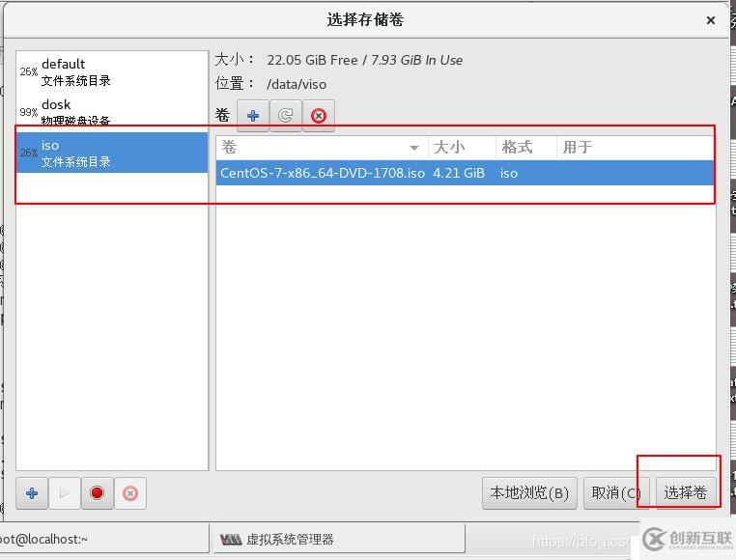Image resolution: width=736 pixels, height=560 pixels.
Task: Delete the selected storage pool
Action: [x=130, y=493]
